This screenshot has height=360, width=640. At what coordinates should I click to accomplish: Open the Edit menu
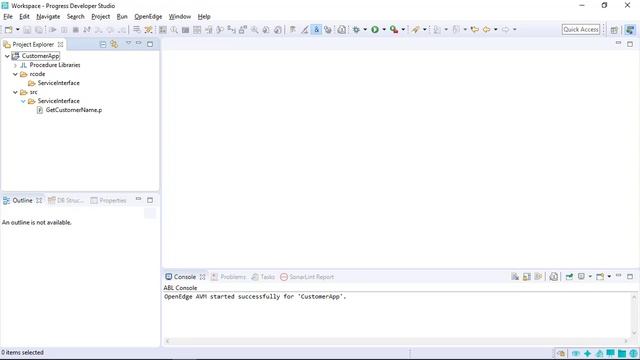coord(24,17)
